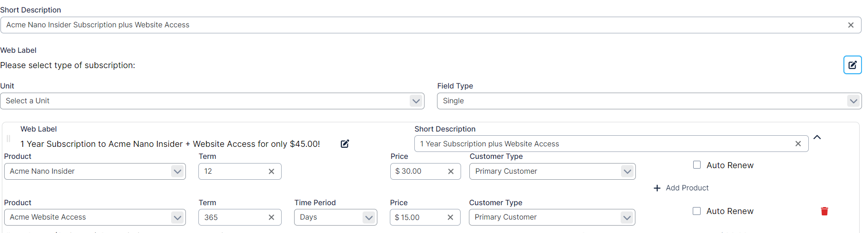Edit the subscription type Web Label

852,65
